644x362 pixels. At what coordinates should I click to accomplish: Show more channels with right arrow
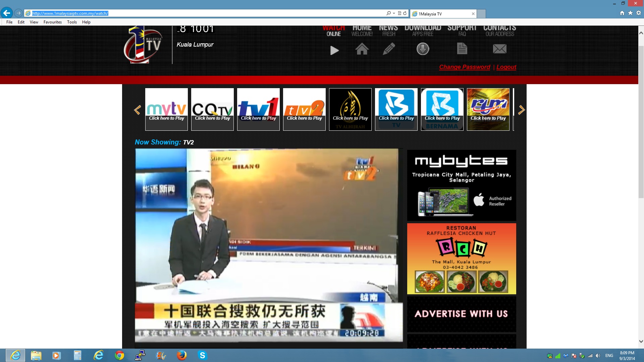click(522, 110)
